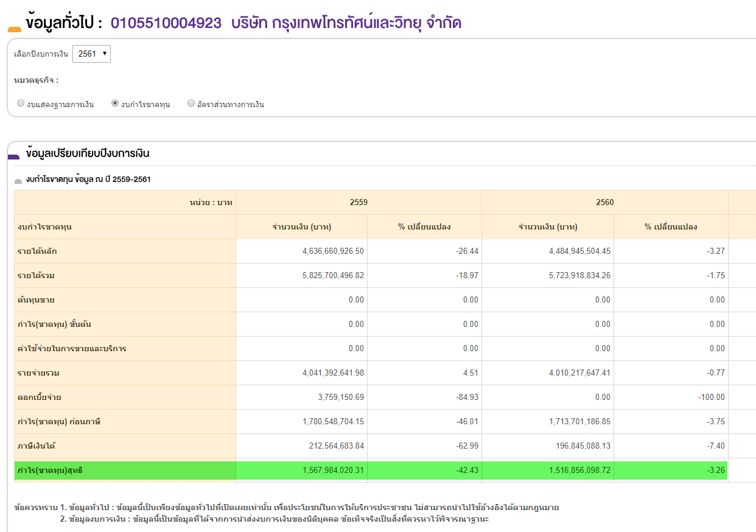Click จำนวนเงิน (บาท) header under 2559
This screenshot has width=756, height=532.
point(301,227)
